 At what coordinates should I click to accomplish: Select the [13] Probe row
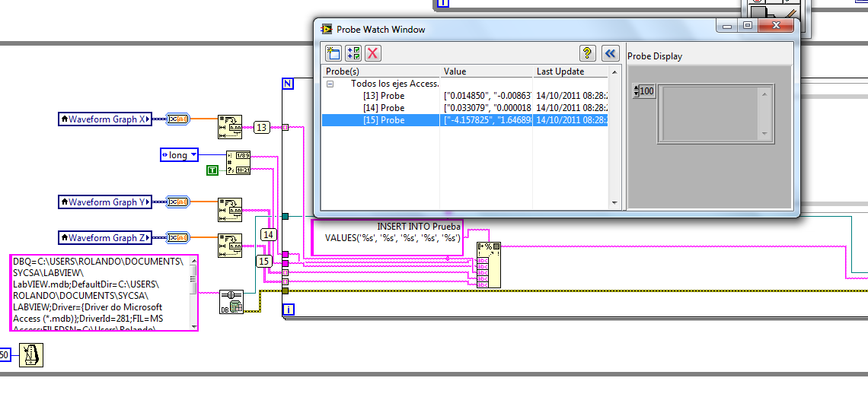[384, 96]
